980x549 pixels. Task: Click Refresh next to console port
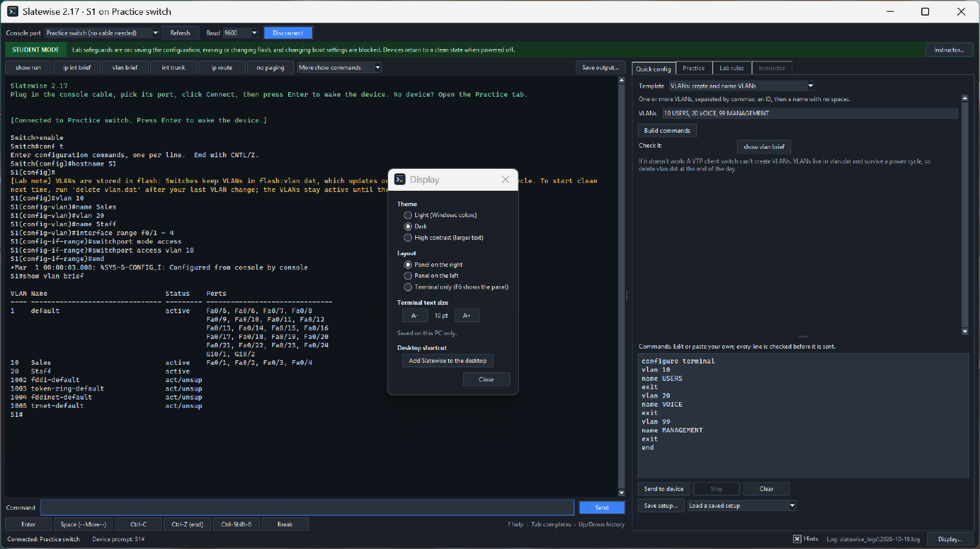coord(180,33)
